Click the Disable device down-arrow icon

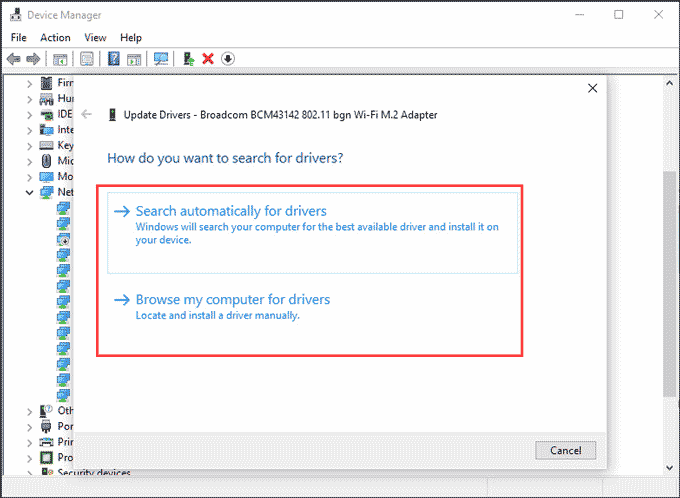228,59
